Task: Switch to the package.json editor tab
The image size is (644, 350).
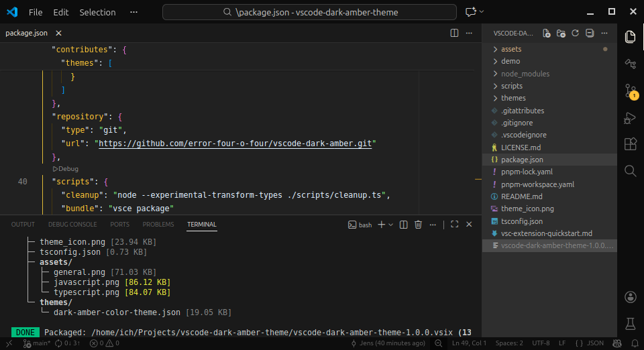Action: (x=26, y=34)
